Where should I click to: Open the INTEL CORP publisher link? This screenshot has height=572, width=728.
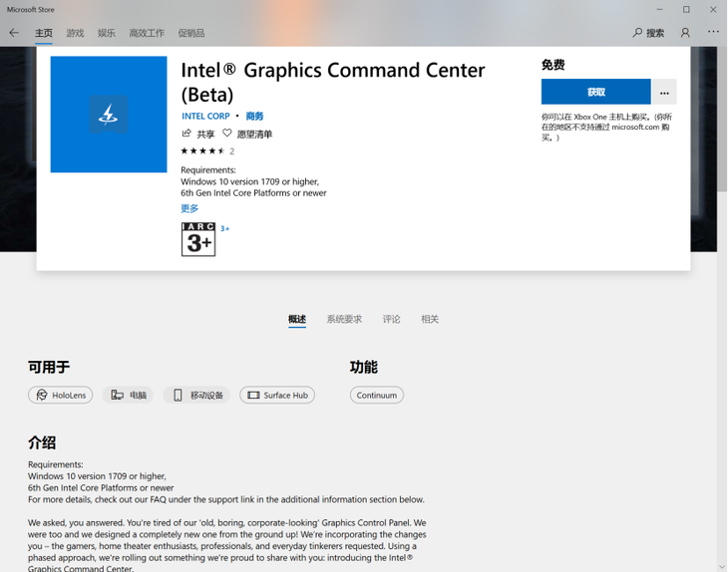pyautogui.click(x=205, y=116)
